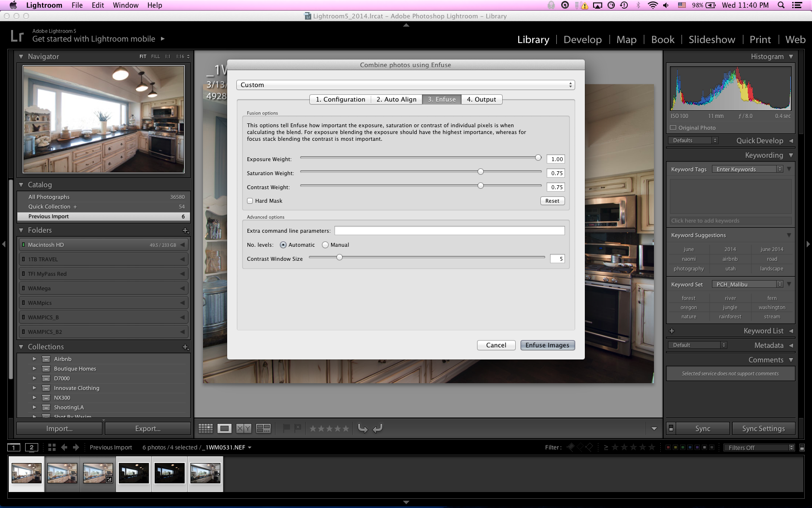Toggle red color label filter
This screenshot has width=812, height=508.
click(668, 448)
